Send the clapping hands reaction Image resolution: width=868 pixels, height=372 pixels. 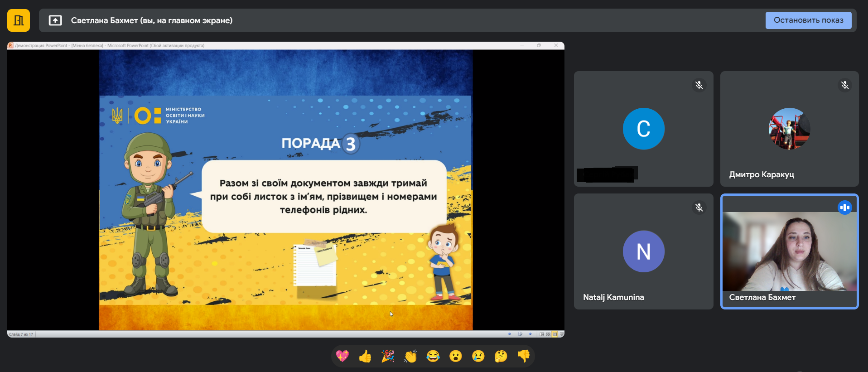[410, 356]
